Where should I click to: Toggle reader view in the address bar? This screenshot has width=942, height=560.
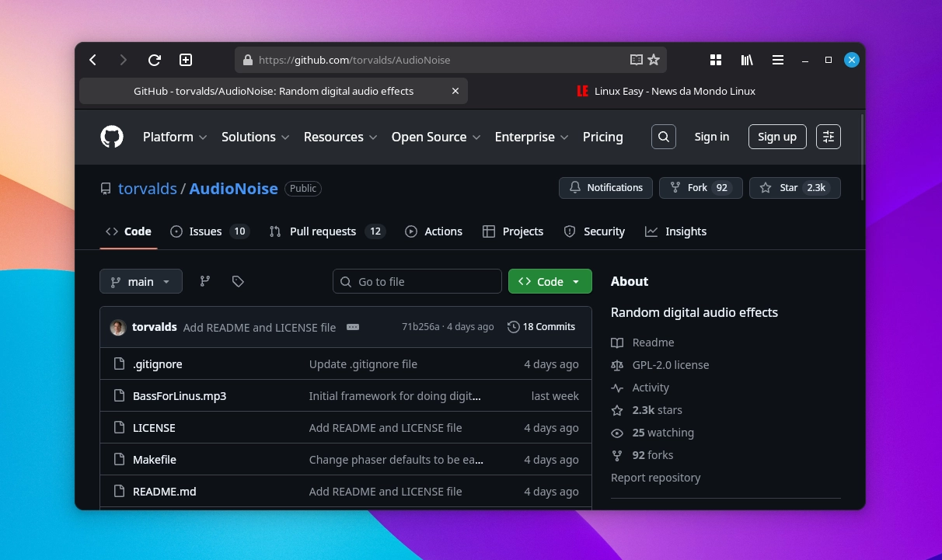[x=636, y=59]
